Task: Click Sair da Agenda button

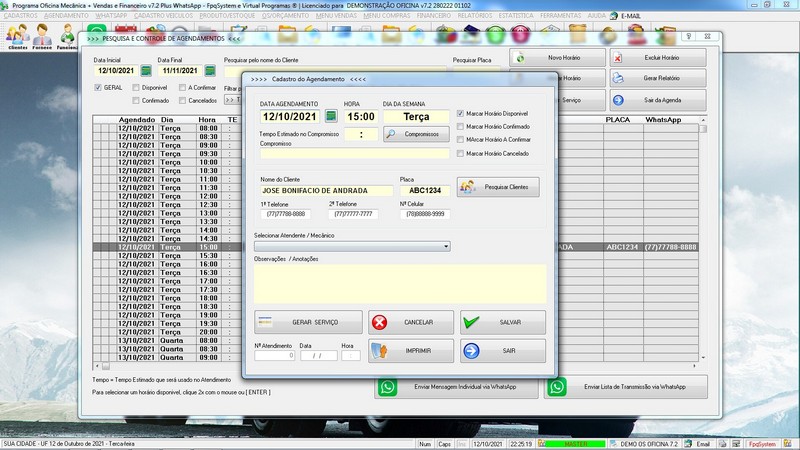Action: tap(658, 101)
